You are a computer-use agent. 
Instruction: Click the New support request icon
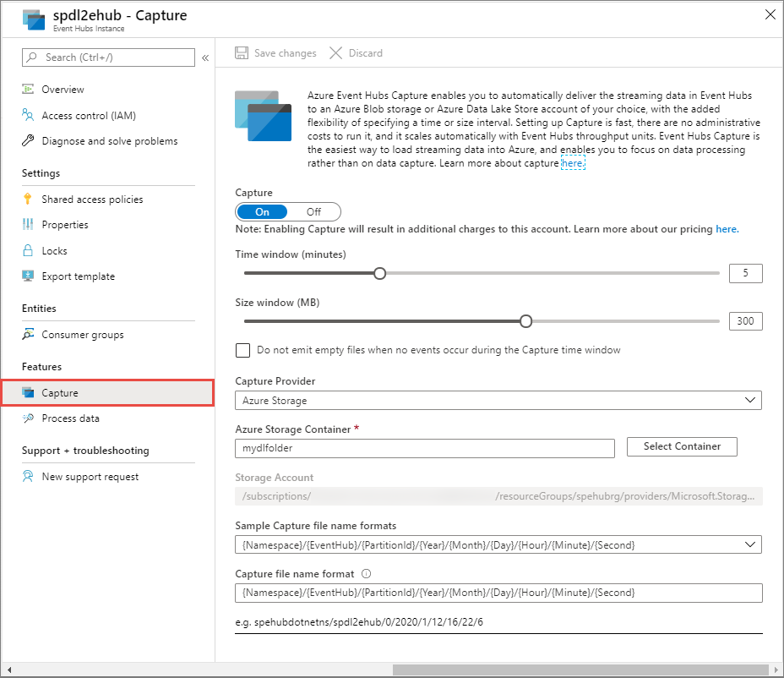[x=28, y=476]
